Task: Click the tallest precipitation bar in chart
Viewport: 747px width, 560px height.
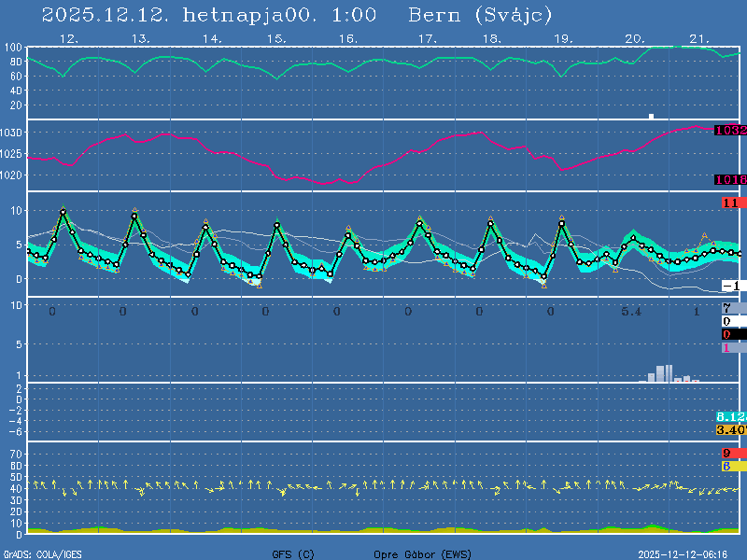Action: point(669,372)
